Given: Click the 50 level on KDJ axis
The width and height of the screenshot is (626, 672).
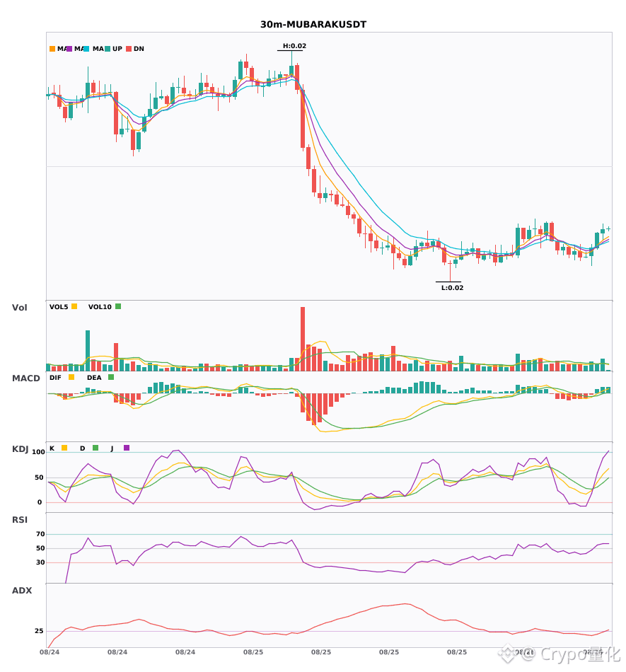Looking at the screenshot, I should (x=39, y=477).
